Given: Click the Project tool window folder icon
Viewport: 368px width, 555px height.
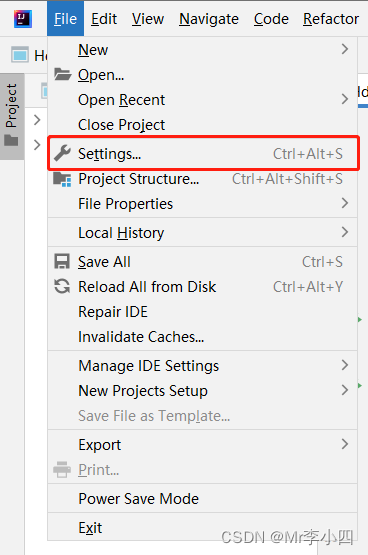Looking at the screenshot, I should pyautogui.click(x=11, y=140).
